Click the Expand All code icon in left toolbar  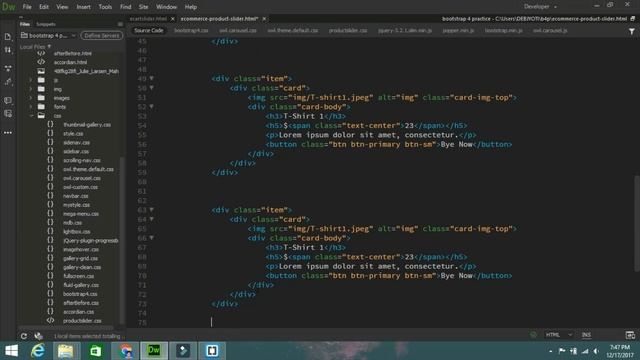pyautogui.click(x=7, y=68)
